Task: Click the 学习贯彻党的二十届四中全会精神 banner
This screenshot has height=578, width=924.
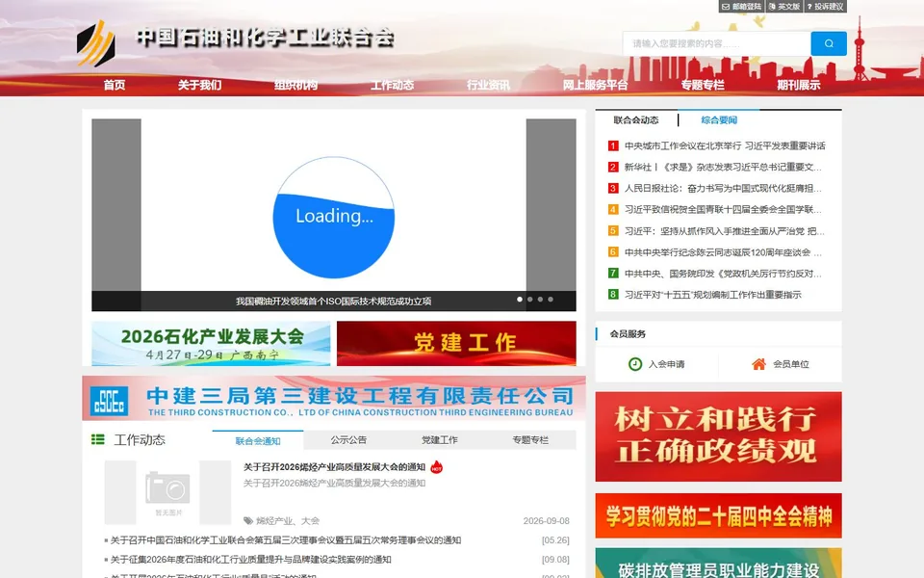Action: point(718,515)
